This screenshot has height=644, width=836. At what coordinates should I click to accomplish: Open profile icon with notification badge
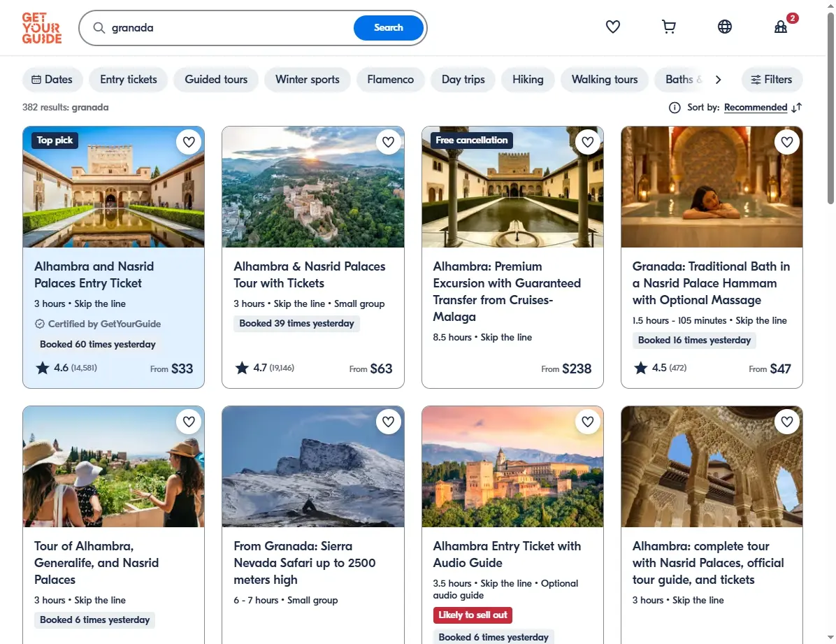click(x=781, y=26)
